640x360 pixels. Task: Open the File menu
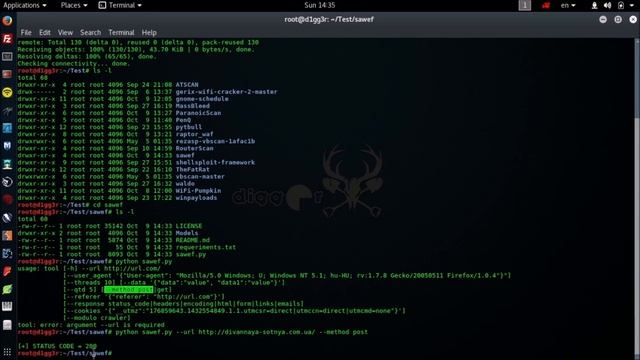[26, 33]
